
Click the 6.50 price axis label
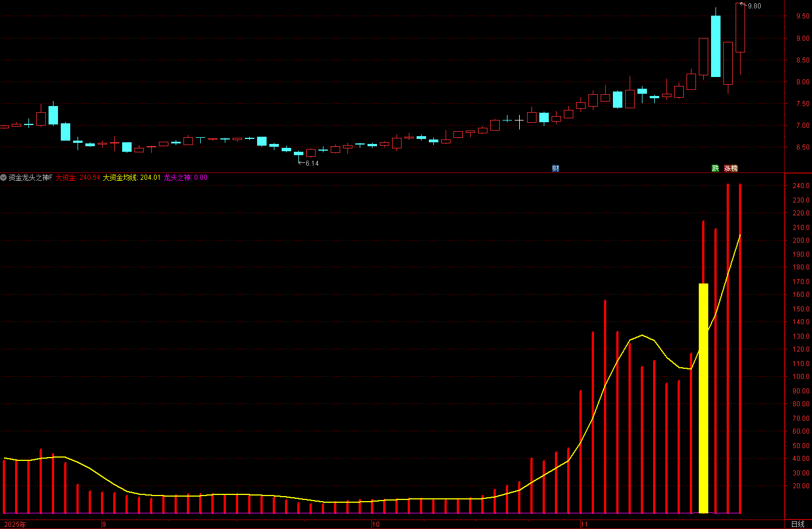803,147
